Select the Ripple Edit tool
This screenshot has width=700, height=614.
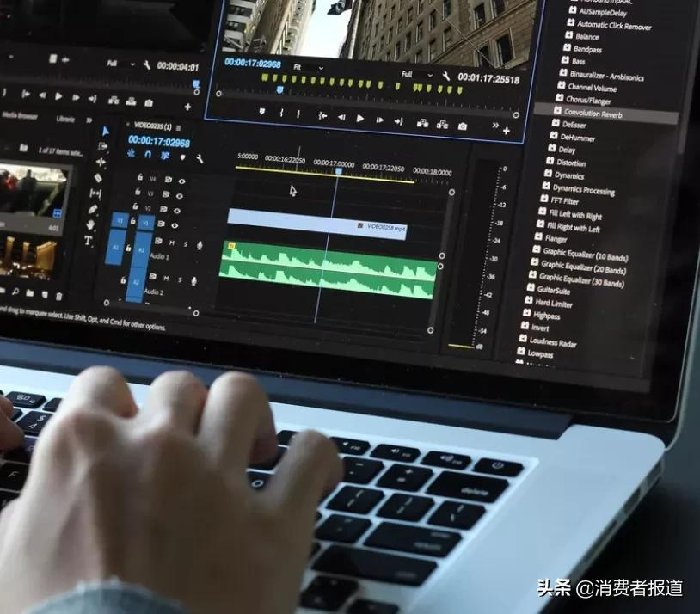[101, 162]
